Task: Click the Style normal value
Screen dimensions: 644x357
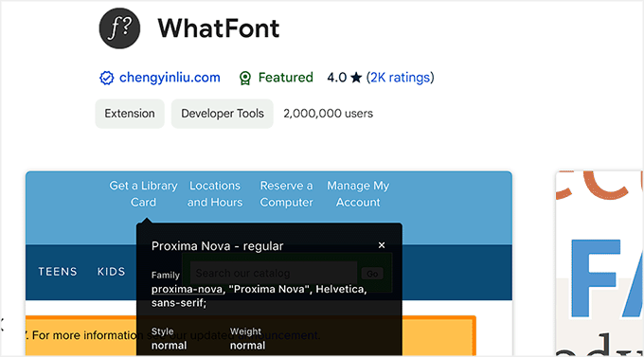Action: point(169,346)
